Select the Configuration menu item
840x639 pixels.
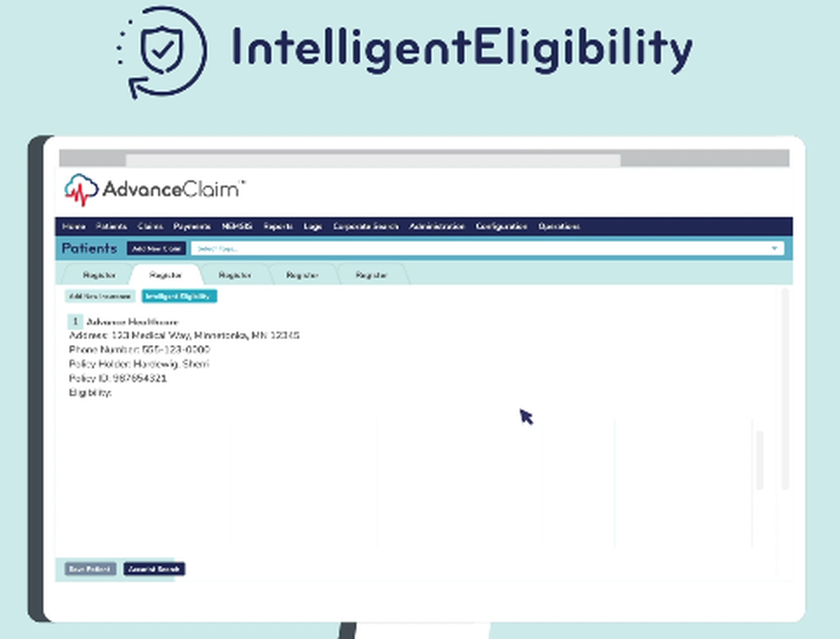(x=501, y=226)
